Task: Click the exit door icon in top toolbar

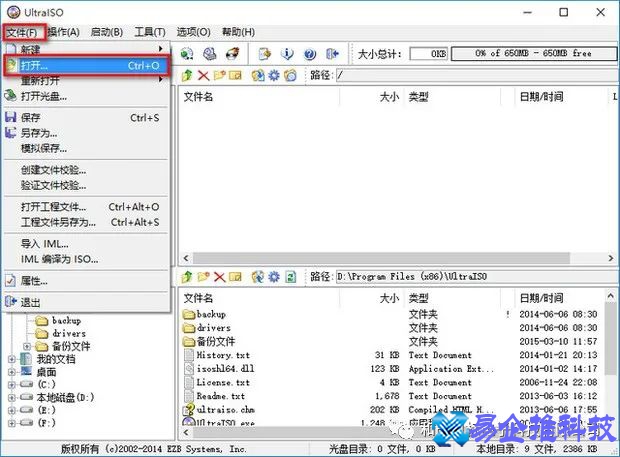Action: [330, 53]
